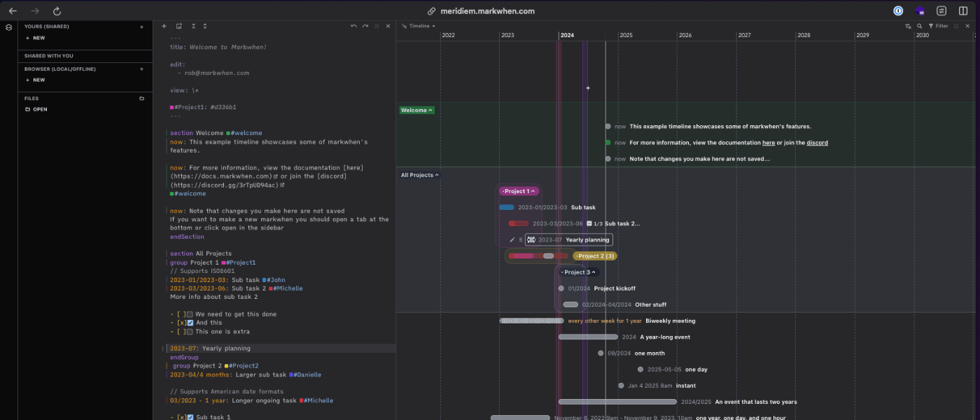
Task: Redo the edit in the editor
Action: (x=365, y=26)
